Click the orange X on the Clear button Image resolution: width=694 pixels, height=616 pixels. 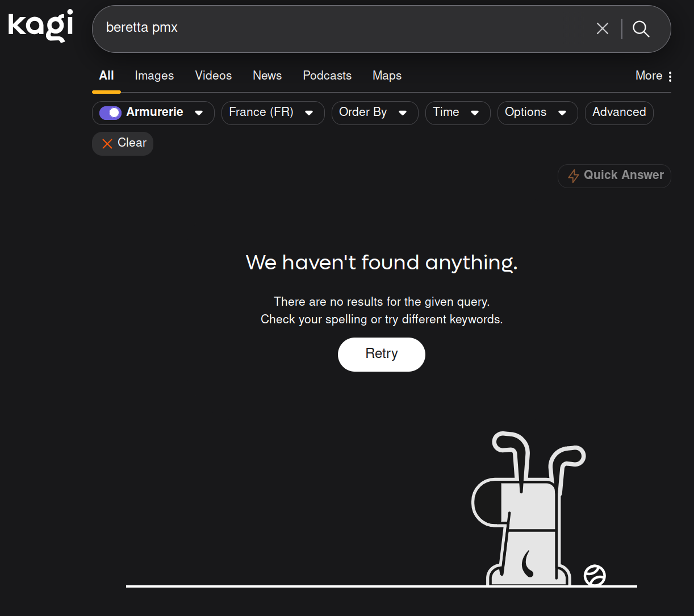pos(107,144)
